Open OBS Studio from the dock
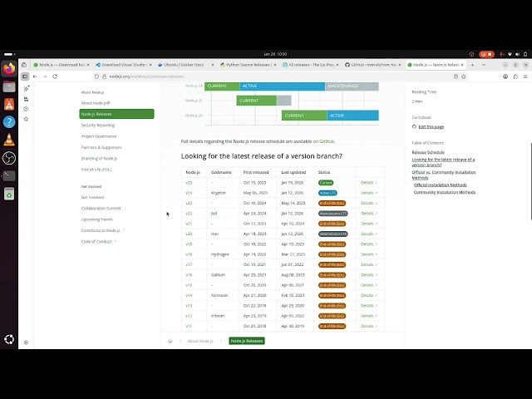 (9, 158)
